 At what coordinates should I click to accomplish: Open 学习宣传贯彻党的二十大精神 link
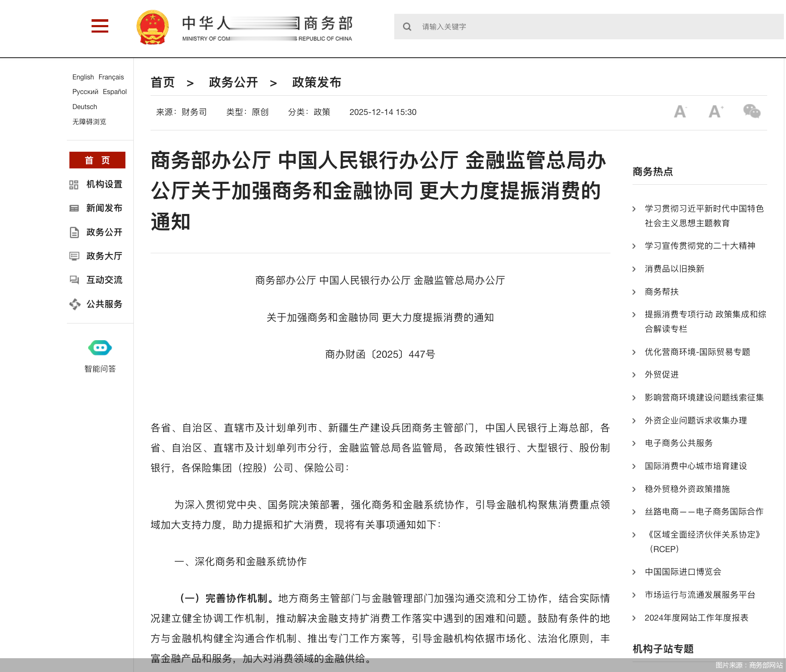700,246
